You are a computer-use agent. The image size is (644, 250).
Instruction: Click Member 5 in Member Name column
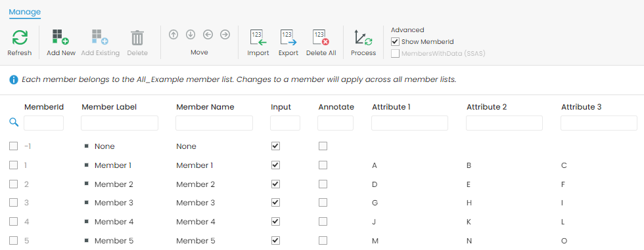[196, 241]
